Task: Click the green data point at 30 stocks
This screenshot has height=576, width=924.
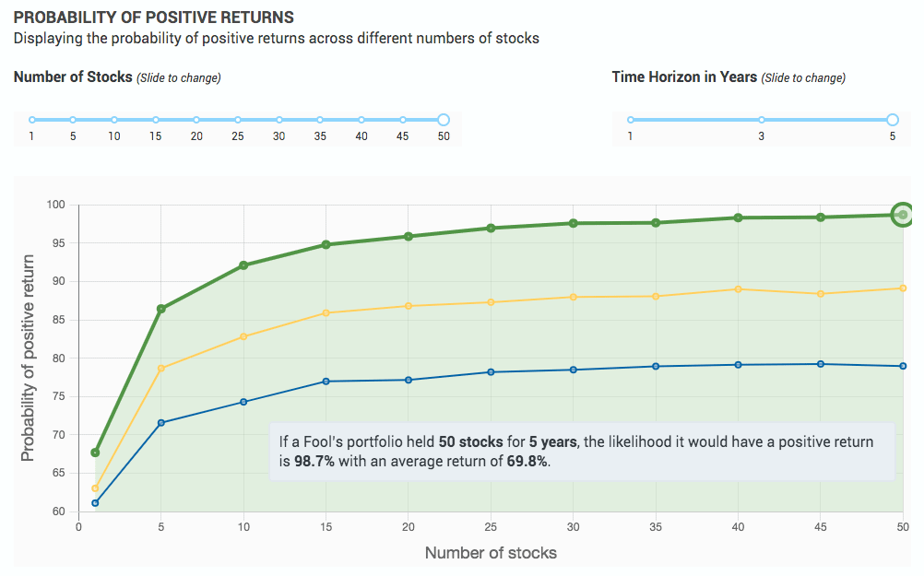Action: pos(574,222)
